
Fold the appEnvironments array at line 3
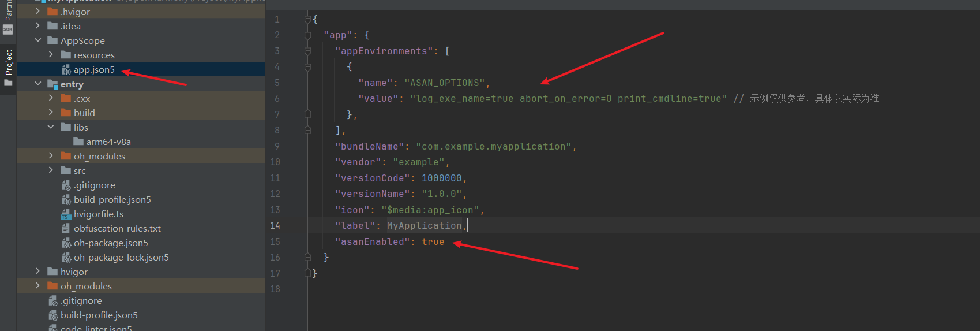click(307, 51)
